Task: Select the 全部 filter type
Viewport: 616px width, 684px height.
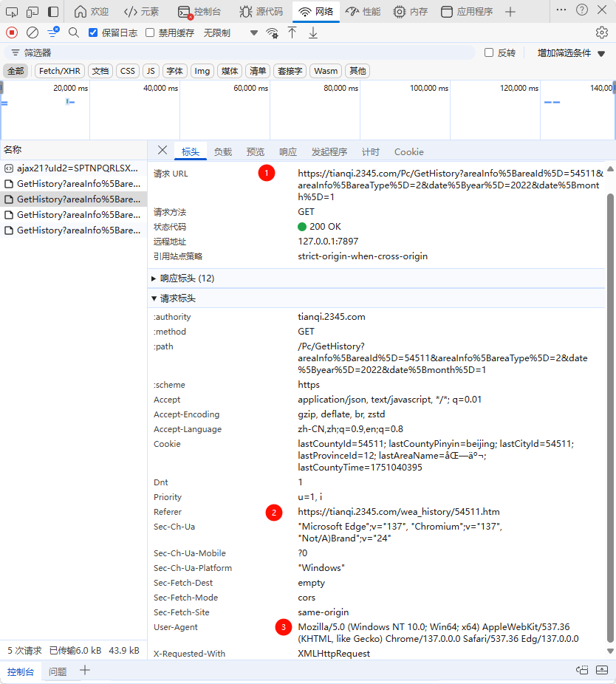Action: pos(16,71)
